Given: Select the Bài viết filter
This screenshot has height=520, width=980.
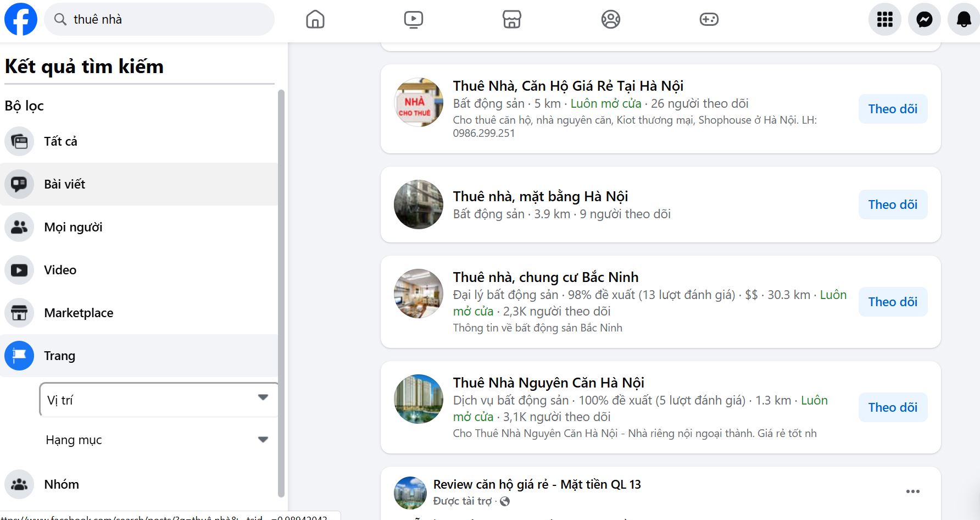Looking at the screenshot, I should tap(65, 184).
